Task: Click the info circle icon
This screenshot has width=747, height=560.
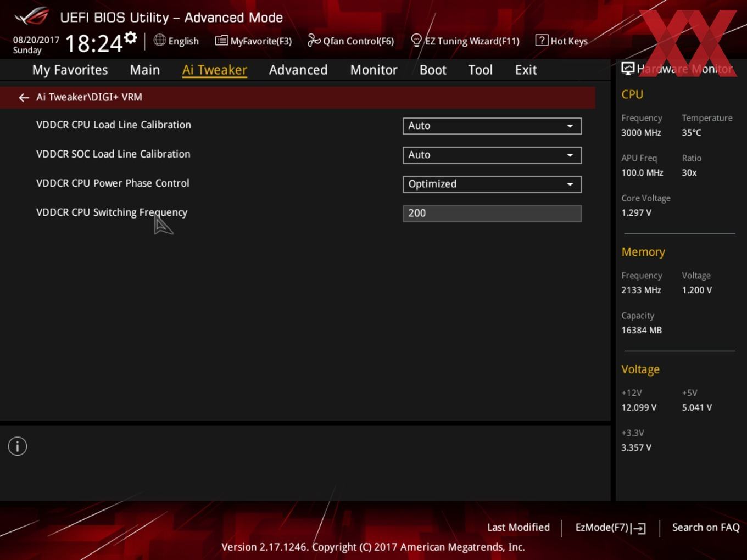Action: coord(18,446)
